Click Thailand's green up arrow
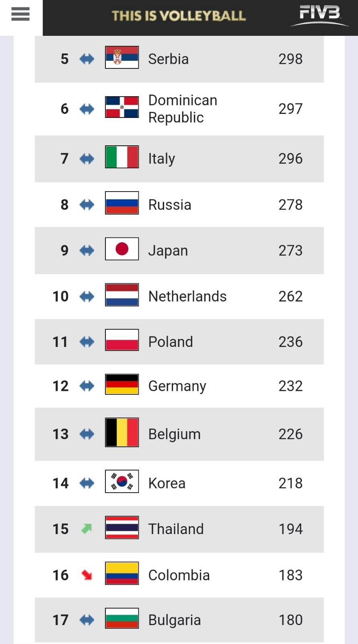 (86, 528)
